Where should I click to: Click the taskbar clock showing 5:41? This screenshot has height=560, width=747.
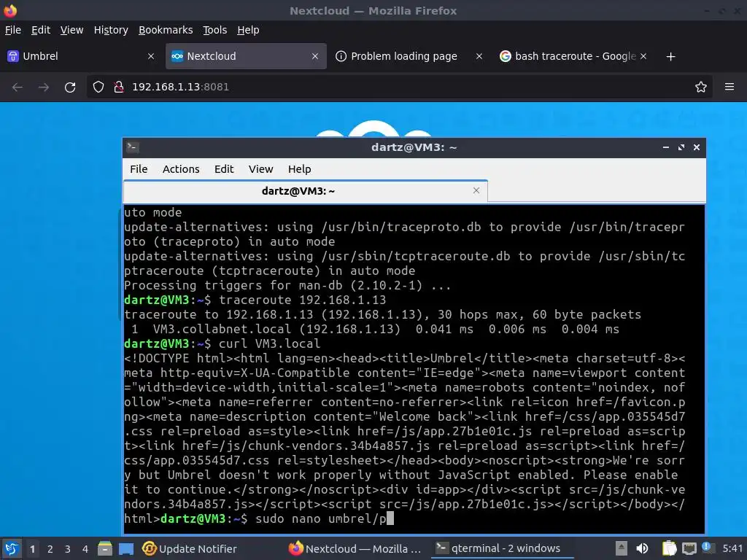732,548
